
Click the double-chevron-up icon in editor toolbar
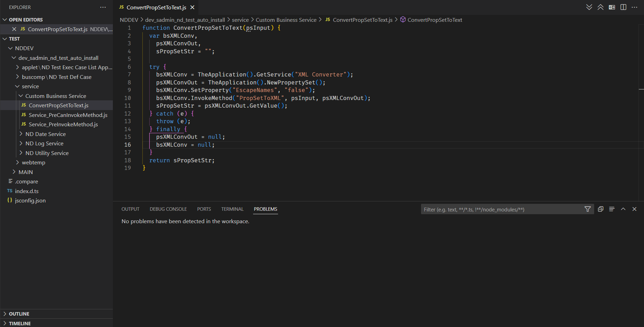coord(600,7)
